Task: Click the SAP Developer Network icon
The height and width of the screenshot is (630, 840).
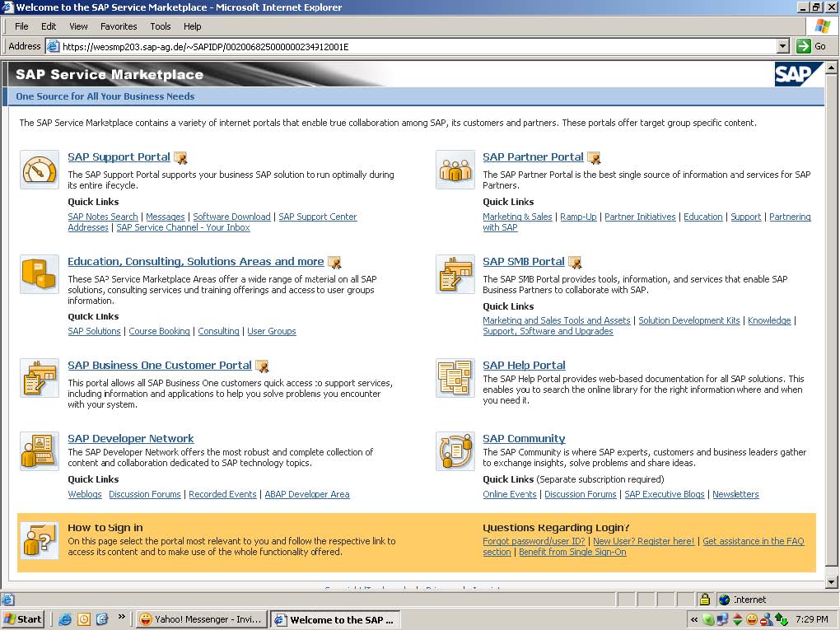Action: coord(40,451)
